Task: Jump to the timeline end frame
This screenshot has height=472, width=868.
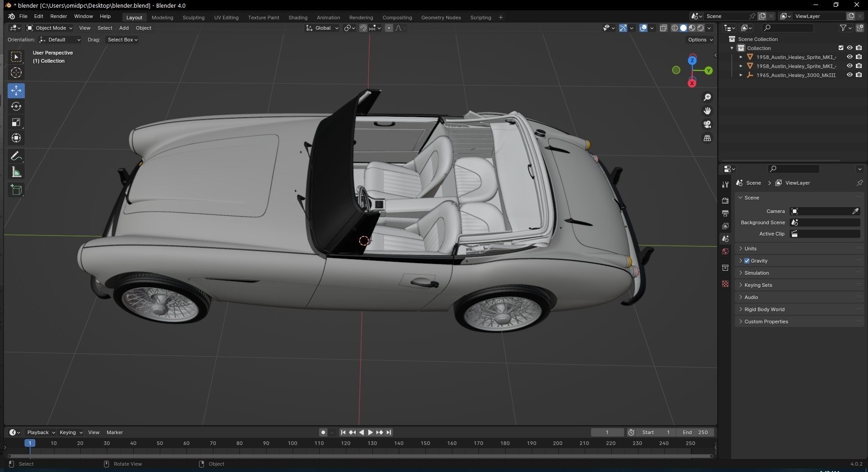Action: (x=389, y=432)
